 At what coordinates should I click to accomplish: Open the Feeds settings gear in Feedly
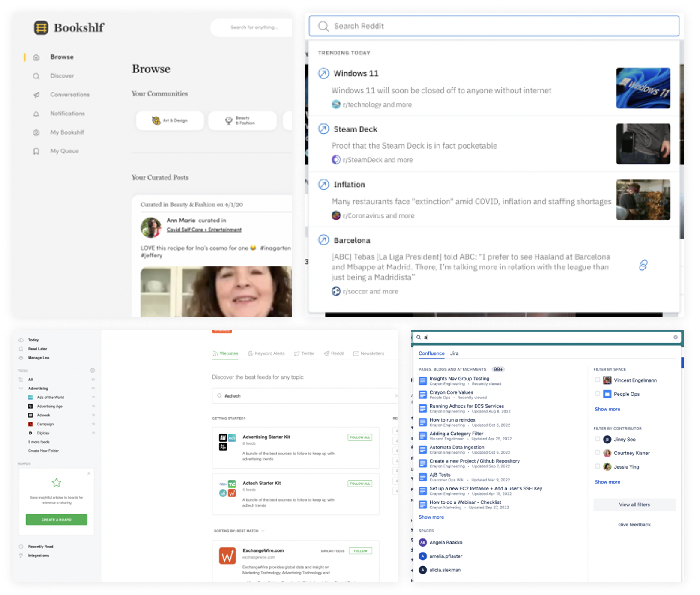[x=93, y=371]
